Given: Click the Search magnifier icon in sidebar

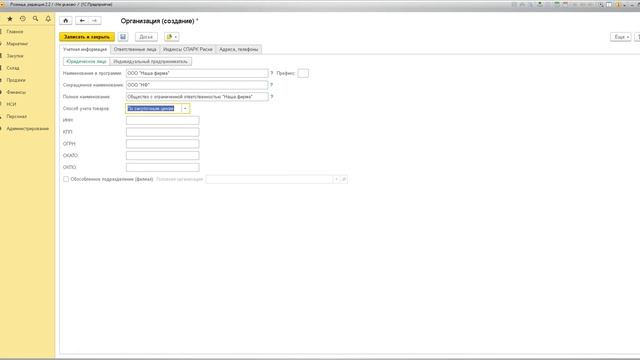Looking at the screenshot, I should click(36, 19).
